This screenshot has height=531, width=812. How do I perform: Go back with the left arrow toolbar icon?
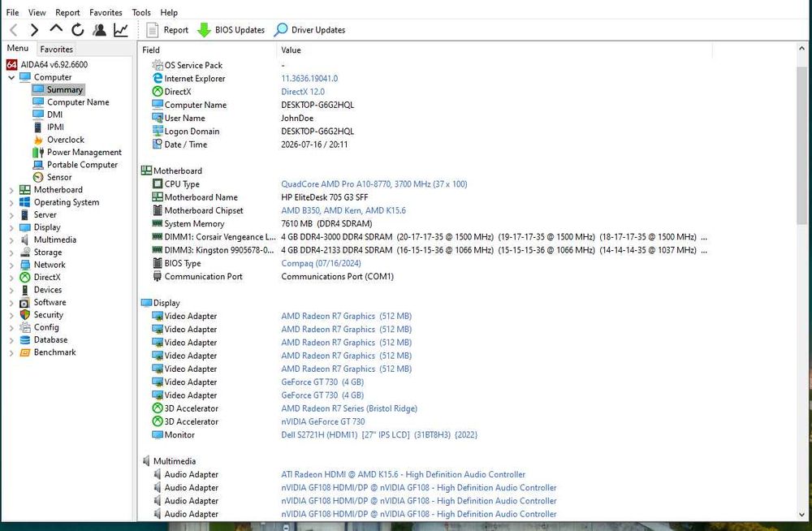pos(14,30)
